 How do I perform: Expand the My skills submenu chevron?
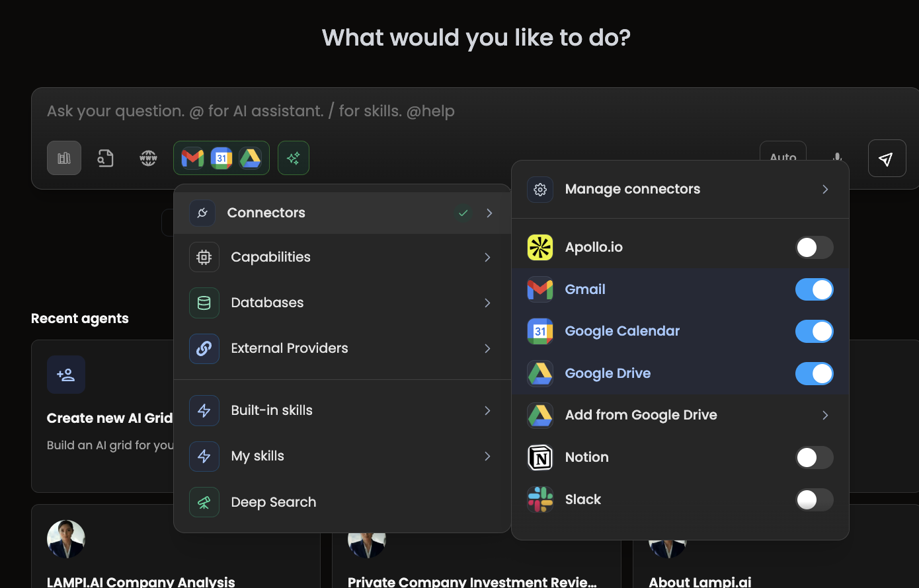pyautogui.click(x=487, y=456)
